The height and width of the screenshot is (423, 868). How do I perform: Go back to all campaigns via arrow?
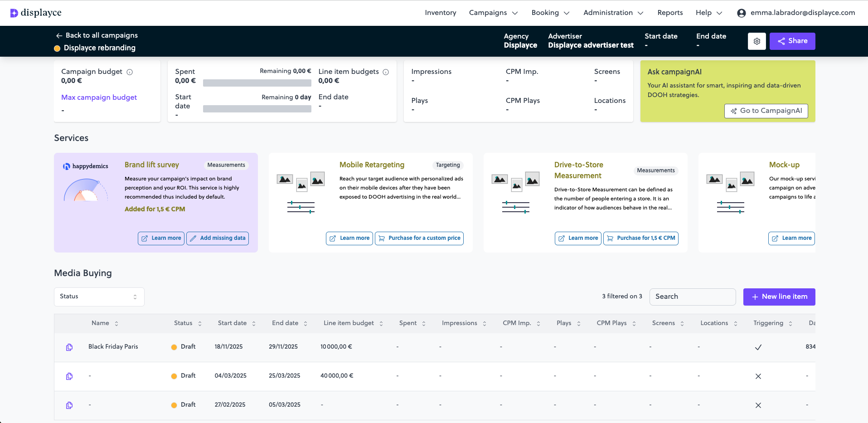pyautogui.click(x=59, y=35)
